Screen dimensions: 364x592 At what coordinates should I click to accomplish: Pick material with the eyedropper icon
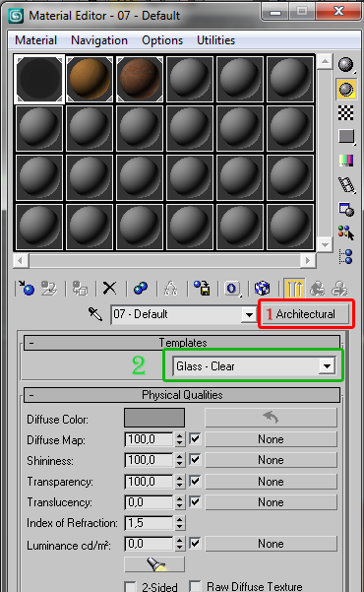point(95,314)
